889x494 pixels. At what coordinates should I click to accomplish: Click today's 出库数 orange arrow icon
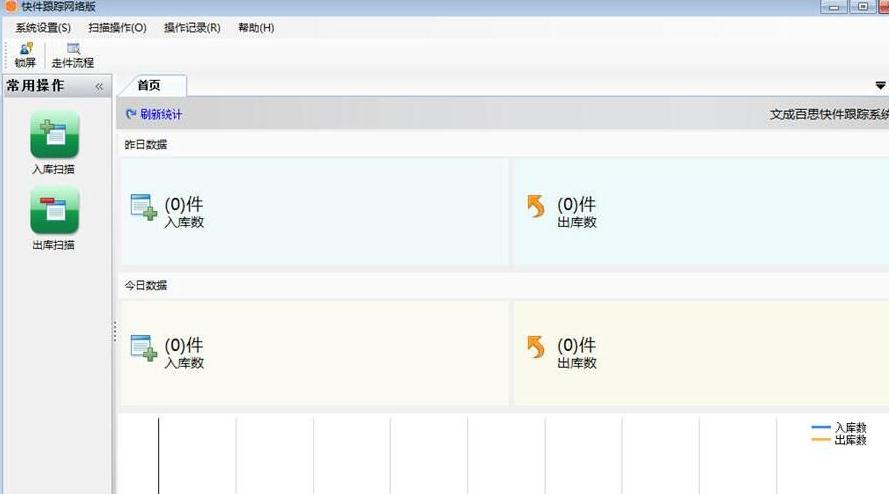[535, 347]
